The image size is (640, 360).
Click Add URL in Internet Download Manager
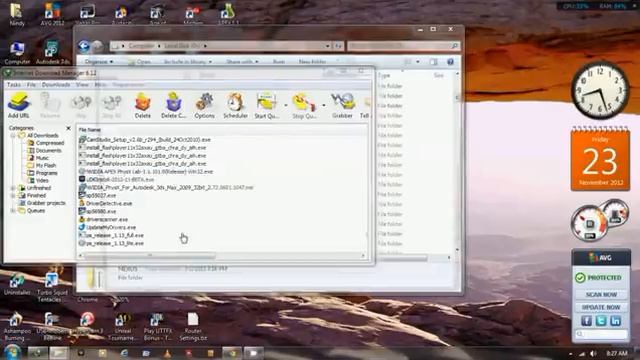(19, 105)
